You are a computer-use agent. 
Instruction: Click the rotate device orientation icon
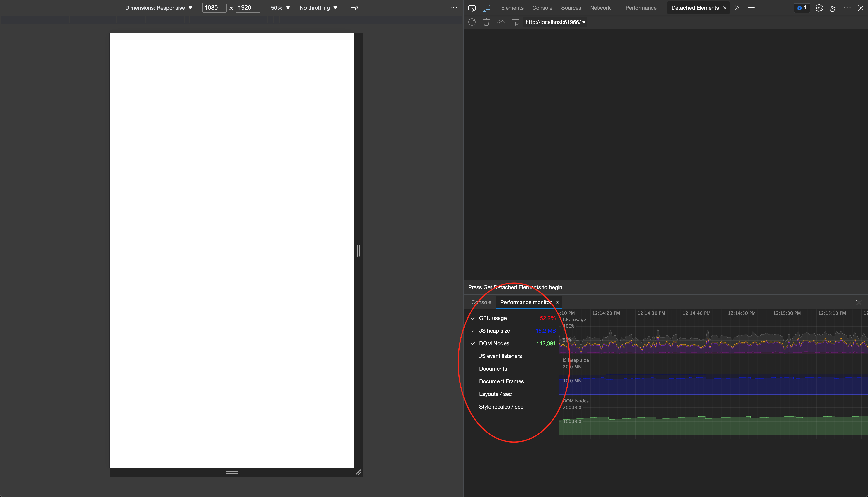pyautogui.click(x=354, y=7)
